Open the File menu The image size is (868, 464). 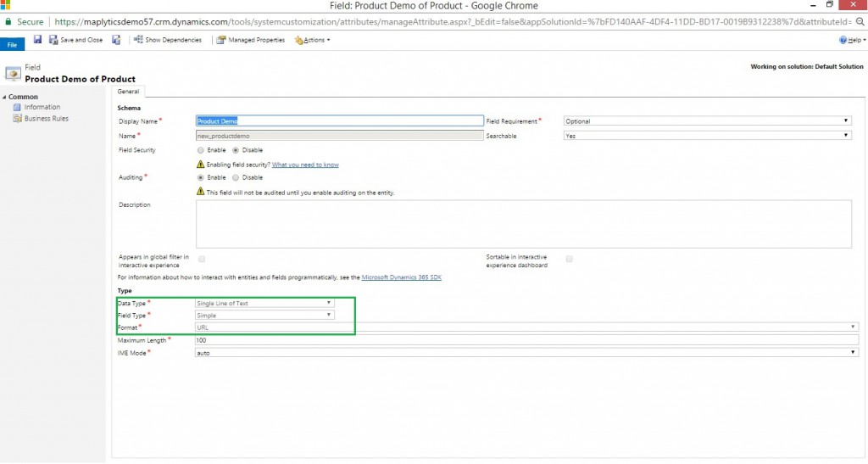click(x=12, y=44)
